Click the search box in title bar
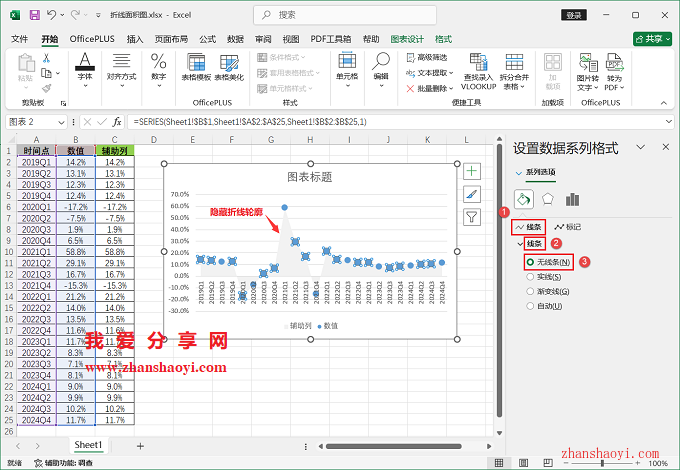 point(345,15)
